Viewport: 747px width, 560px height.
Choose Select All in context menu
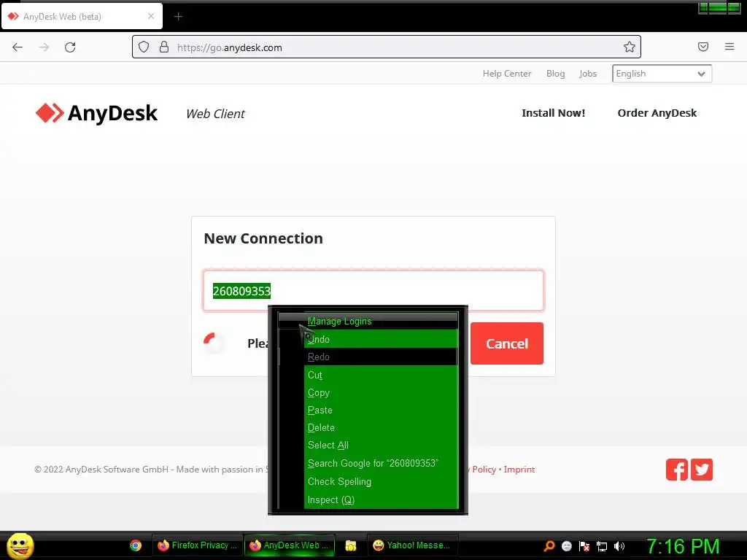pyautogui.click(x=368, y=446)
